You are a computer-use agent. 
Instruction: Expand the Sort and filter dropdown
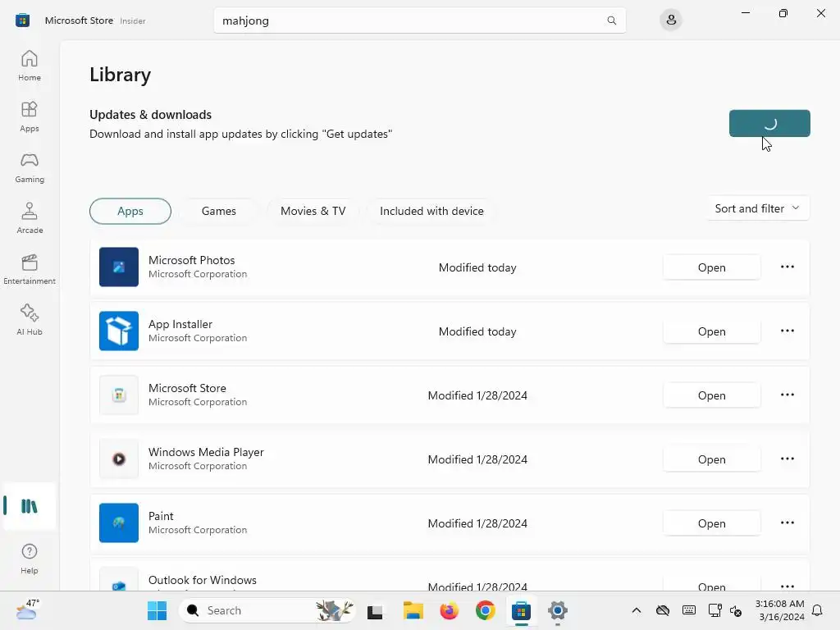click(758, 208)
